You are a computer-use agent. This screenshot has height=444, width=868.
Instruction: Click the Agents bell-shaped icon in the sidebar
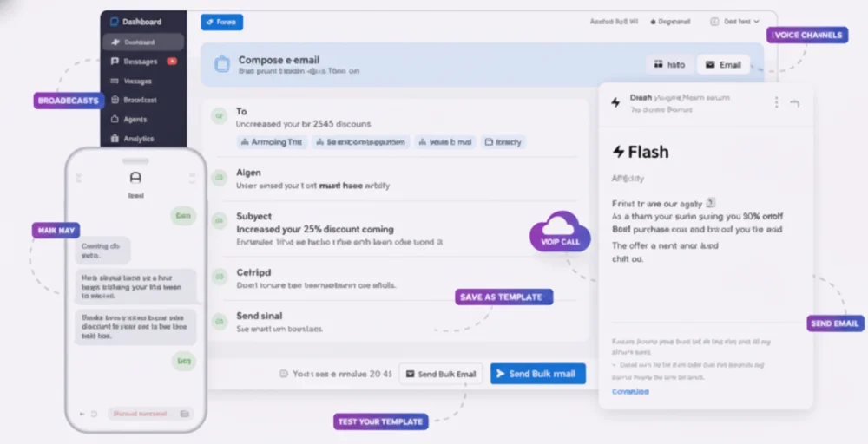[x=115, y=119]
